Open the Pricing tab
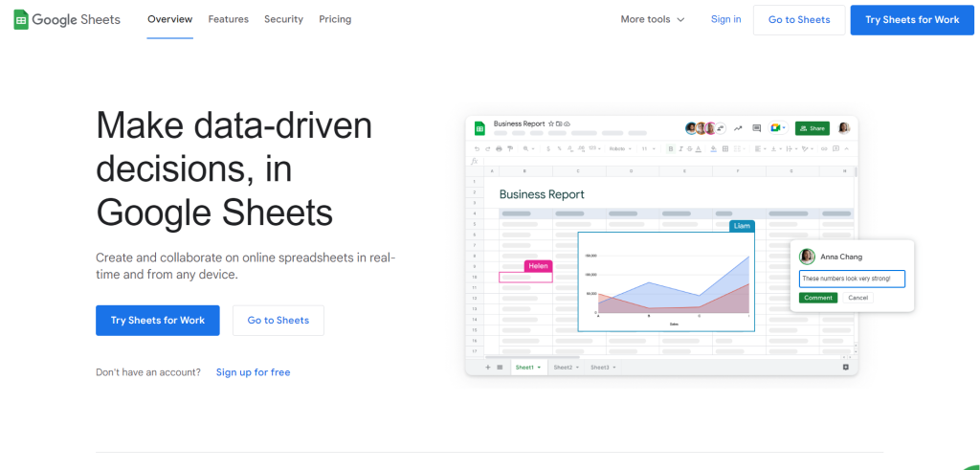Screen dimensions: 980x470 pos(335,19)
